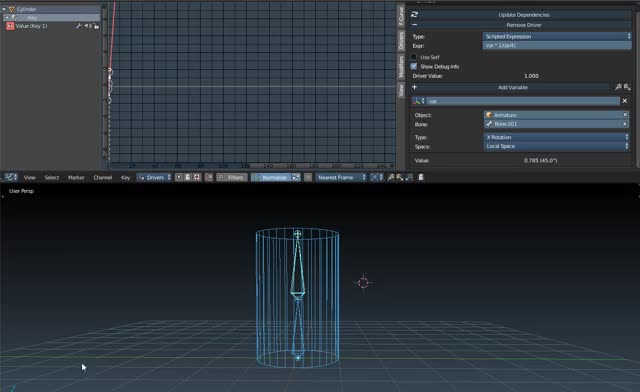640x392 pixels.
Task: Open the pivot point selector in graph header
Action: click(376, 177)
